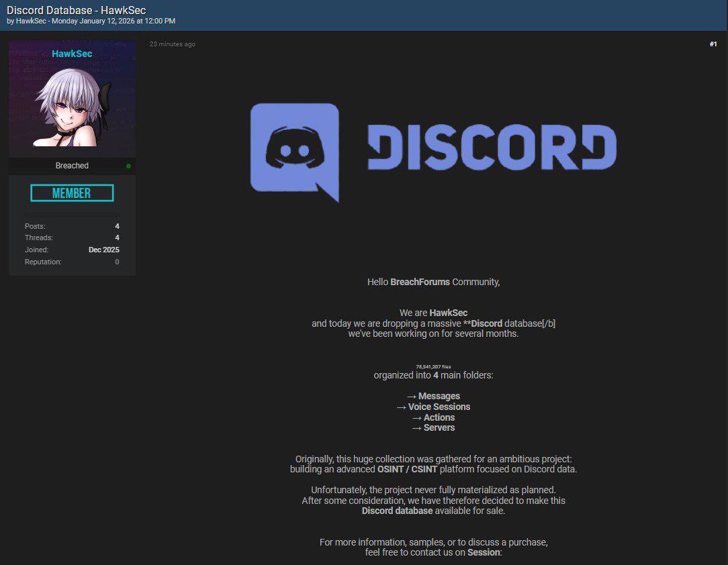Open the author link by HawkSec in header

(30, 21)
